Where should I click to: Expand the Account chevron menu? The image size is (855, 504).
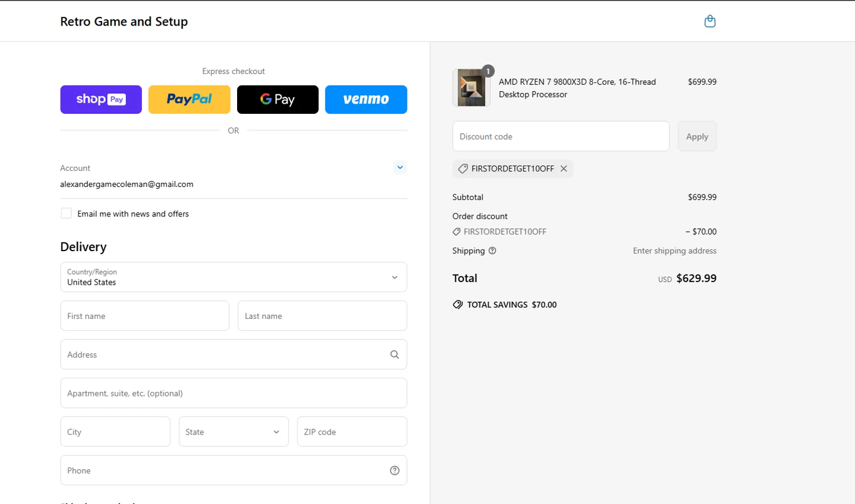coord(400,167)
